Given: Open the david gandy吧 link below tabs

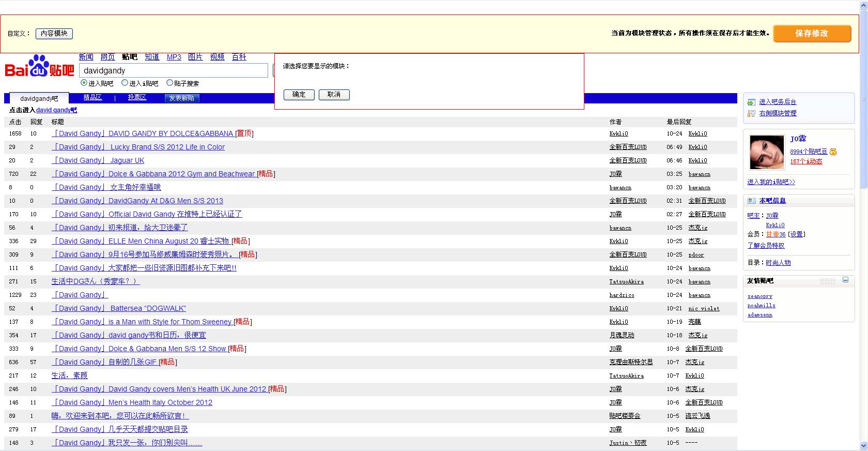Looking at the screenshot, I should (56, 110).
